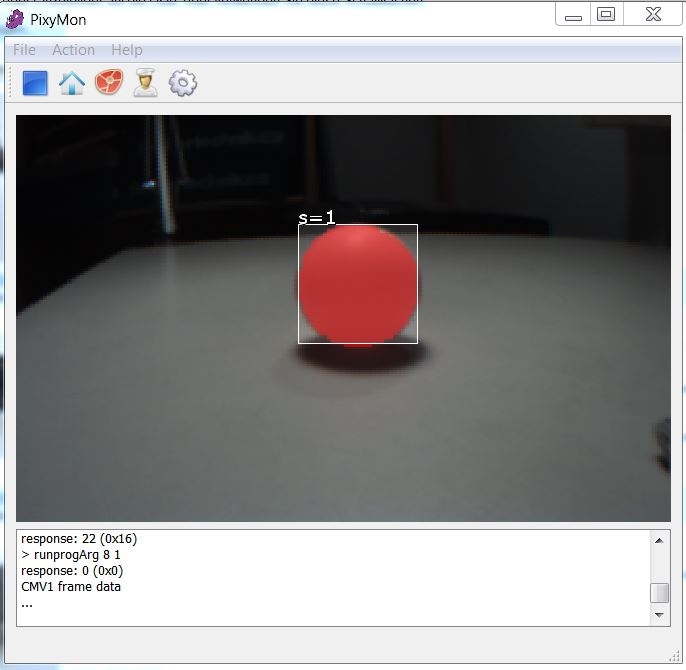Click the 'response: 22 (0x16)' console line
686x670 pixels.
tap(79, 539)
